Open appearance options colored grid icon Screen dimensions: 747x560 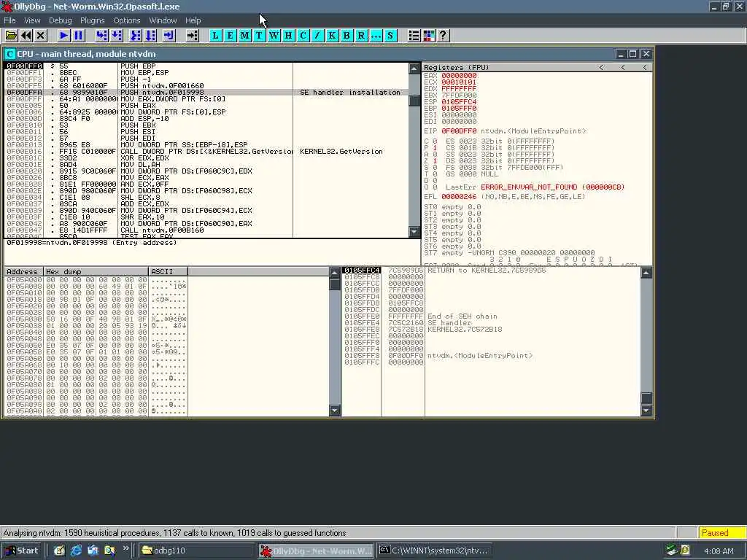pyautogui.click(x=429, y=35)
